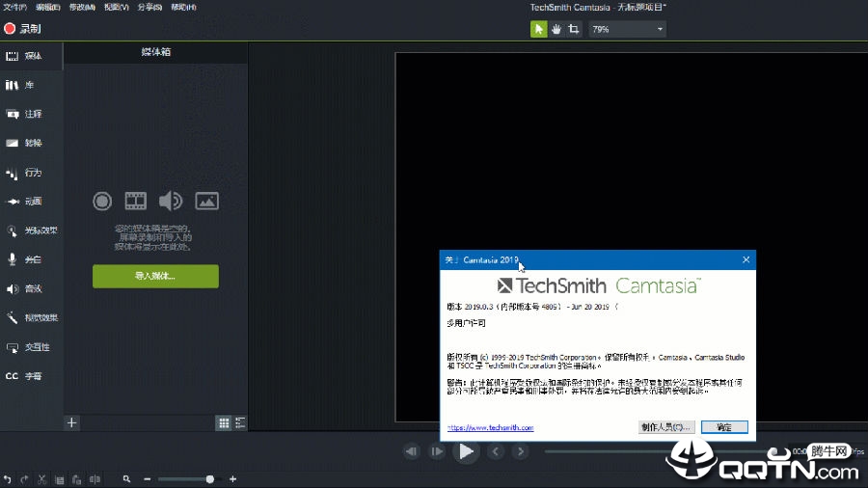Open the Annotations tab in sidebar
The height and width of the screenshot is (488, 868).
point(32,114)
